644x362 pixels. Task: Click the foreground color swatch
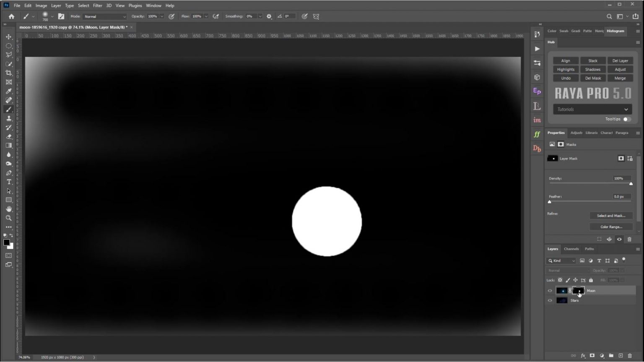tap(7, 242)
